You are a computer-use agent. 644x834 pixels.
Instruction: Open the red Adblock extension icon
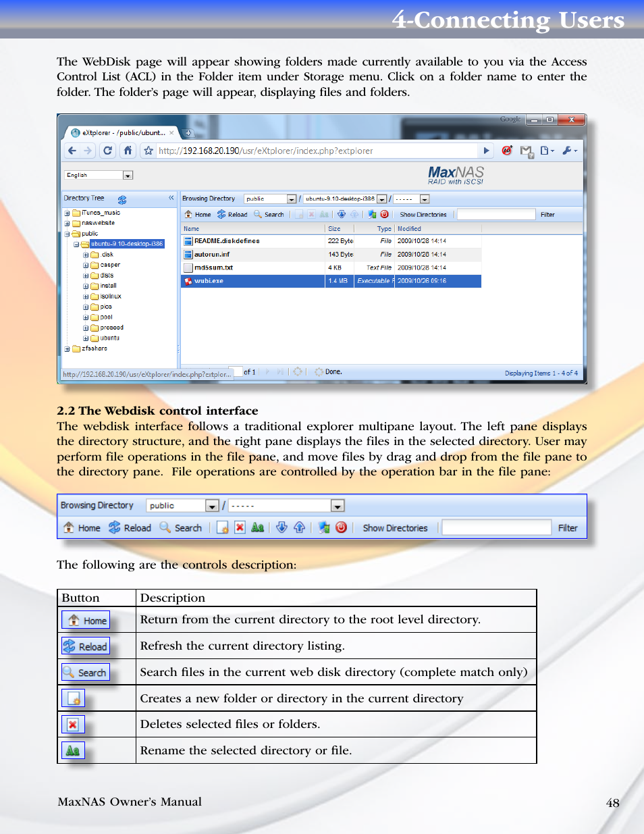507,151
